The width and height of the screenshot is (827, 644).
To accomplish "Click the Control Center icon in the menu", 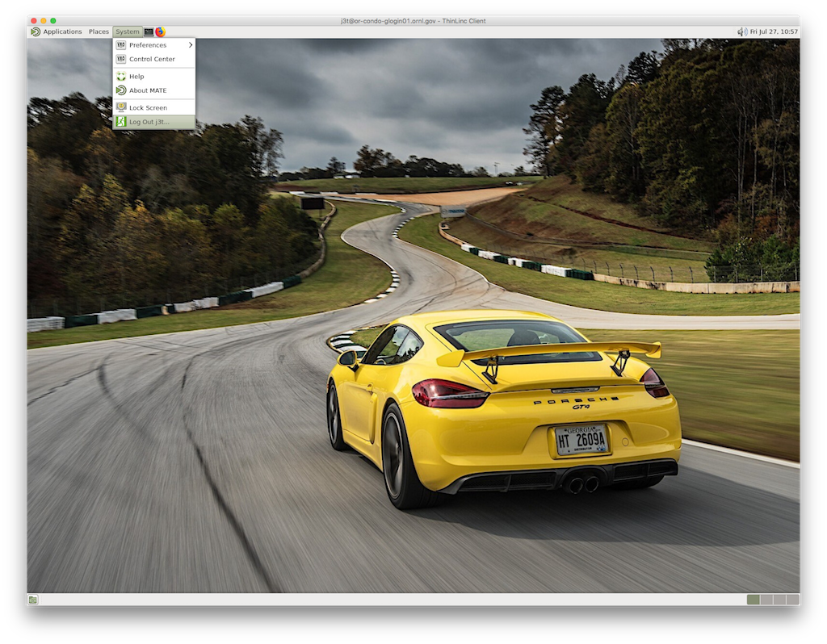I will (121, 59).
